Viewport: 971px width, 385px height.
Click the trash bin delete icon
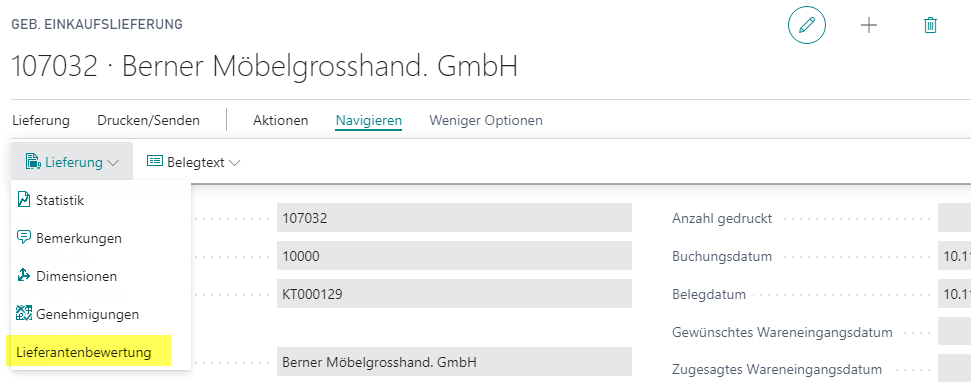930,25
